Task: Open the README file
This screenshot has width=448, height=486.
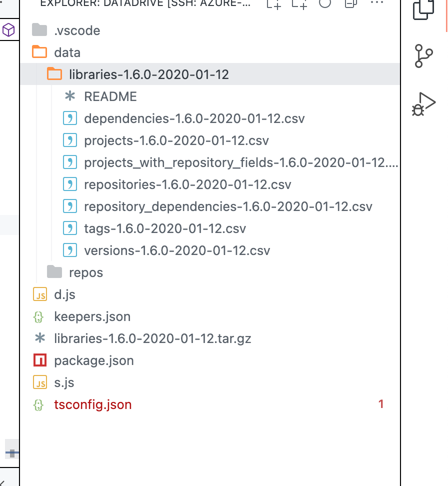Action: 110,96
